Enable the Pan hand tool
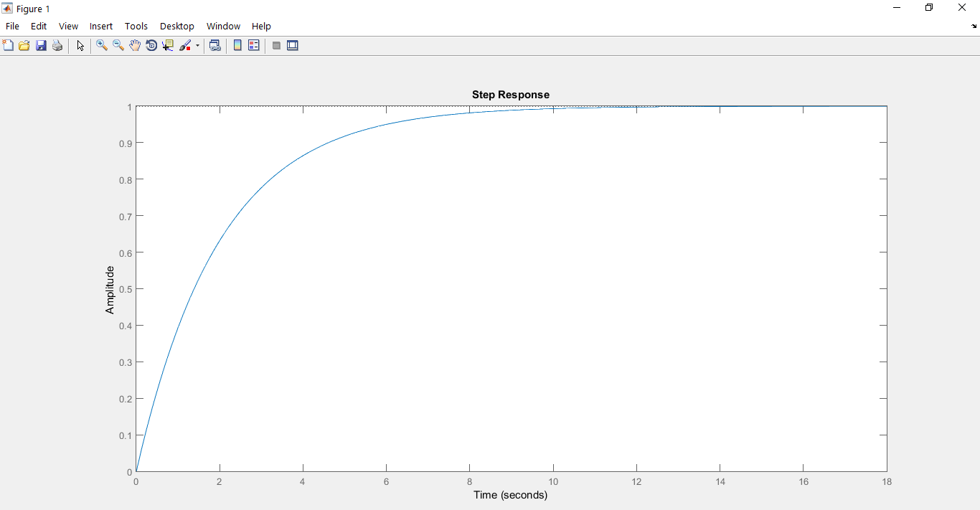 [135, 45]
